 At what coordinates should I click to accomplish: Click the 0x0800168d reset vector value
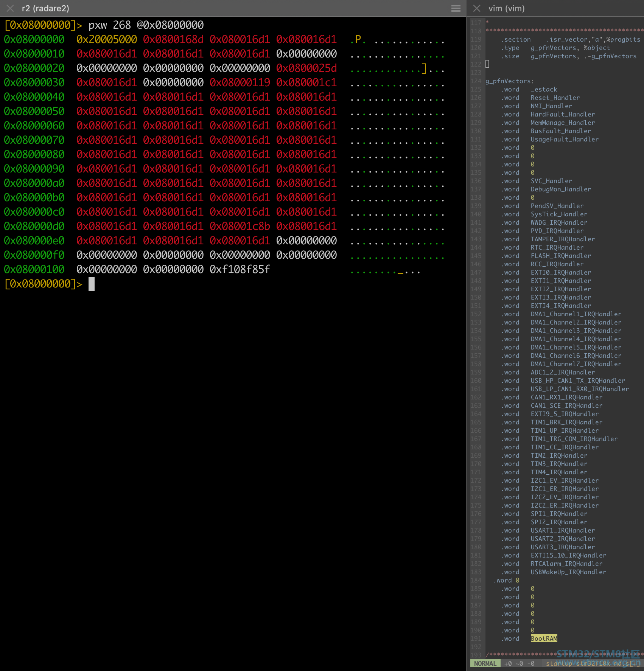point(173,39)
